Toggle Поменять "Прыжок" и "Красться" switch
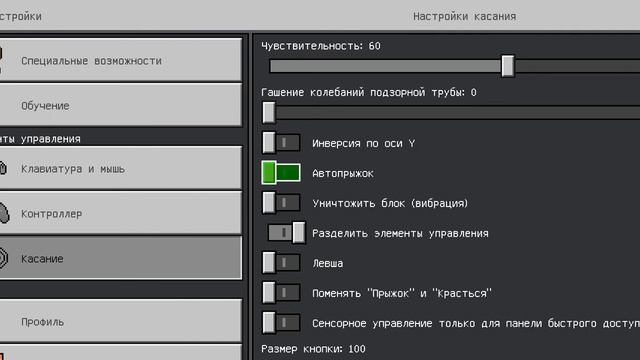 (x=281, y=293)
